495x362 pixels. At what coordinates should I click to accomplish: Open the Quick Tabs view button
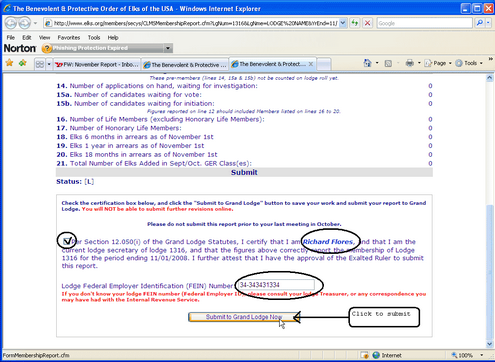click(40, 64)
